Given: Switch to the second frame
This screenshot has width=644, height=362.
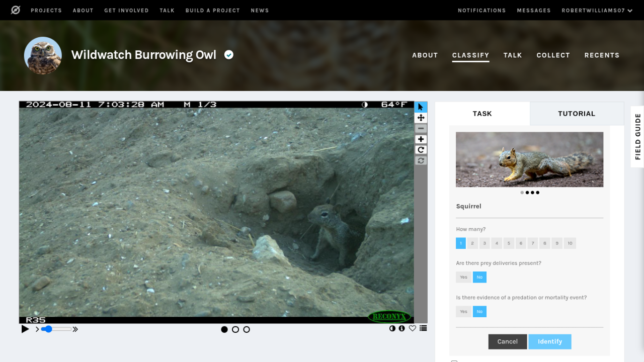Looking at the screenshot, I should click(235, 330).
